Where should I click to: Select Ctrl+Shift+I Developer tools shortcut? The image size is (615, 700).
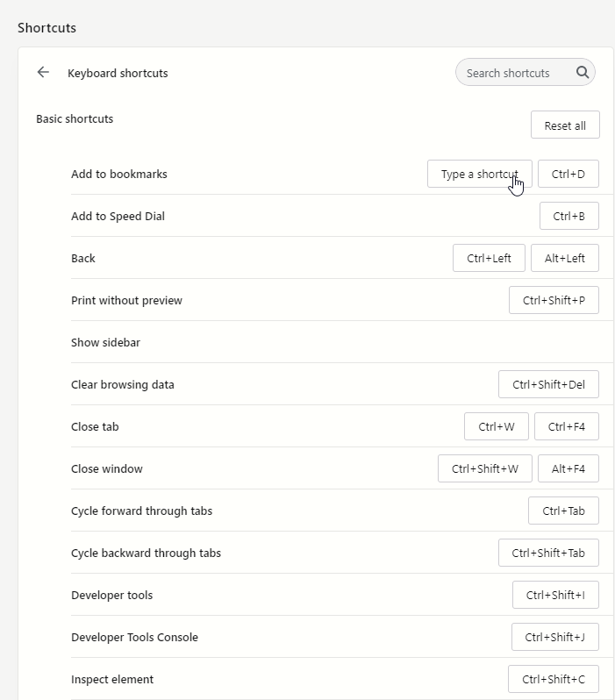click(555, 595)
